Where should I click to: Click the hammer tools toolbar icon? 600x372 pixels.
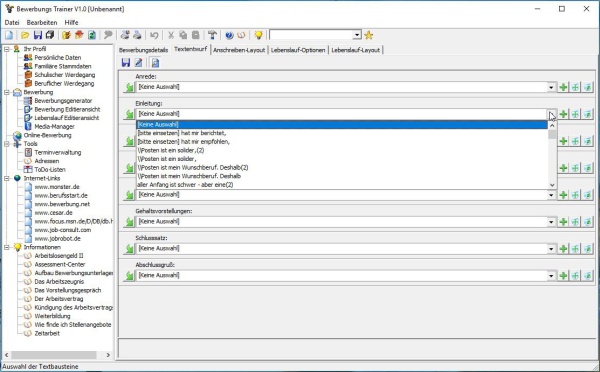tap(212, 35)
